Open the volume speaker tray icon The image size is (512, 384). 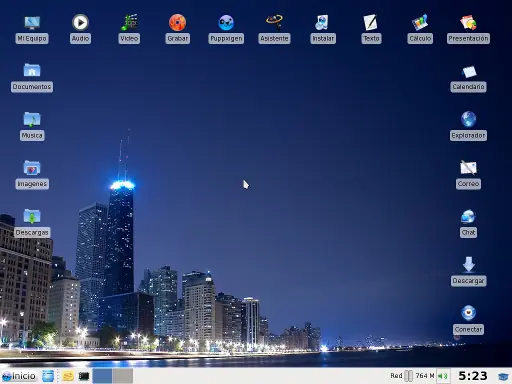tap(443, 376)
